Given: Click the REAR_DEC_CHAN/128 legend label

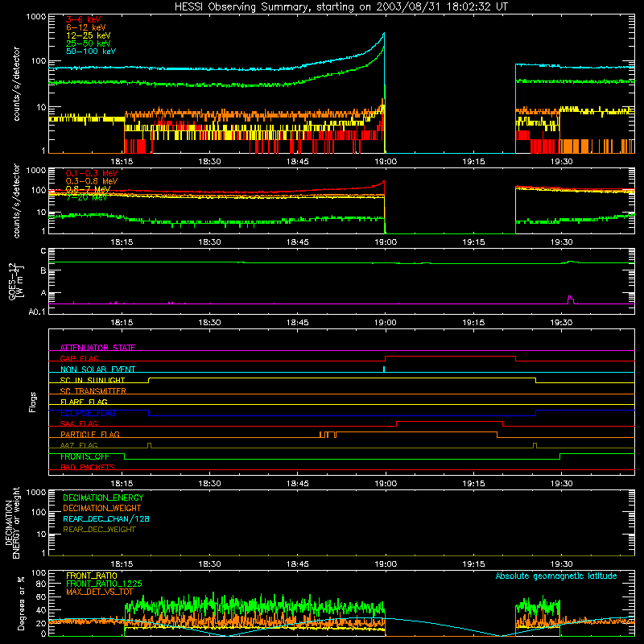Looking at the screenshot, I should (106, 518).
